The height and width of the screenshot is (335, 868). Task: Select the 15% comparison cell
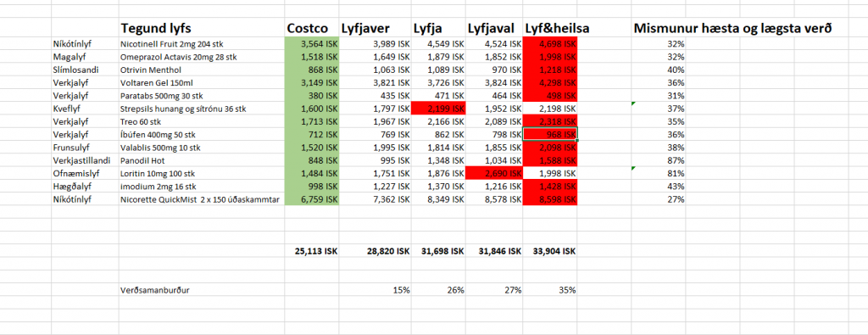point(375,289)
